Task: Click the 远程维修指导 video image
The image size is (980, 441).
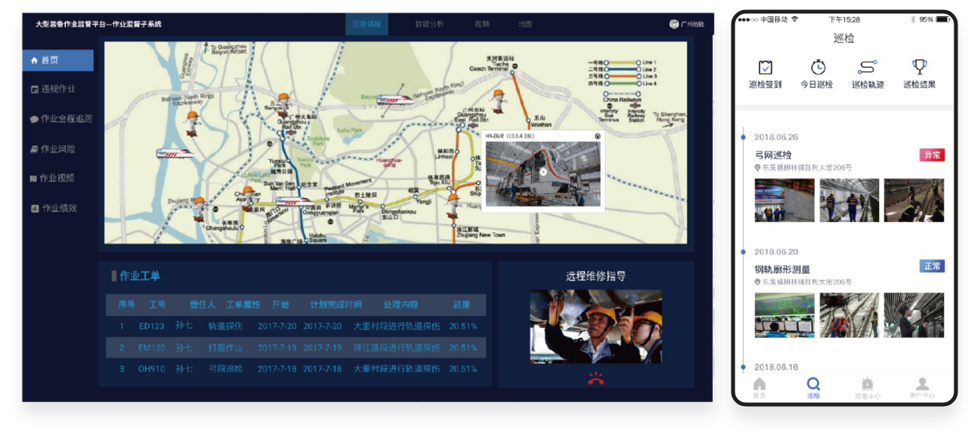Action: (x=596, y=326)
